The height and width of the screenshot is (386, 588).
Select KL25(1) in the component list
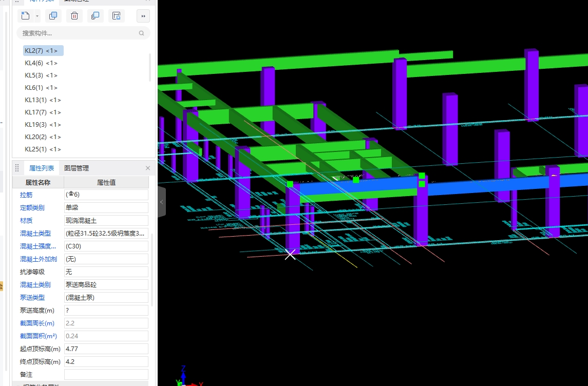pos(43,149)
